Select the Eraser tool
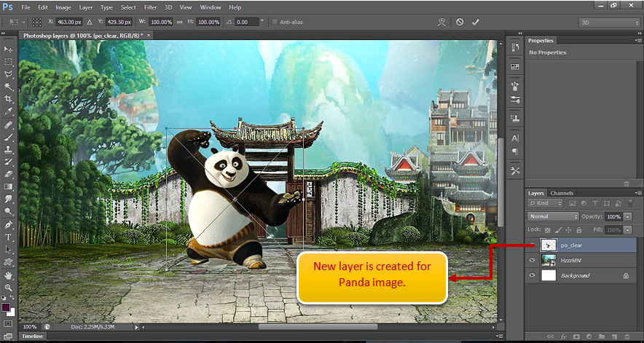This screenshot has width=644, height=343. 8,174
